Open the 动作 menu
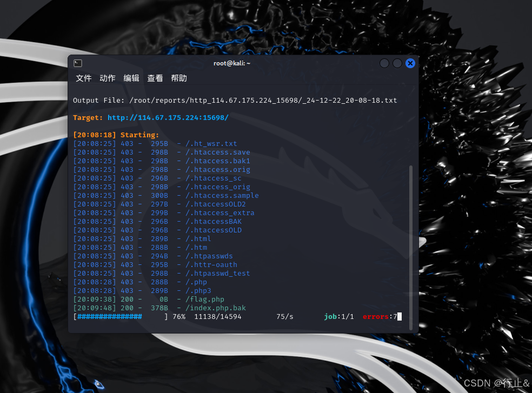The height and width of the screenshot is (393, 532). 108,78
